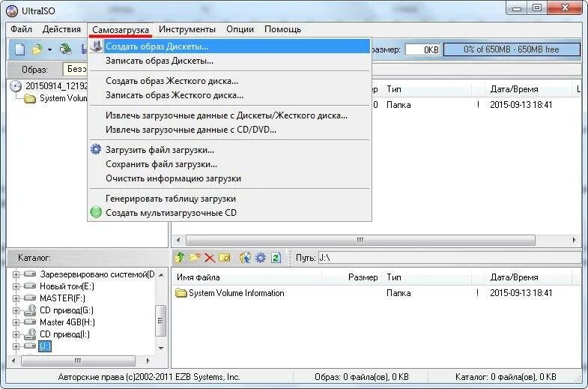The width and height of the screenshot is (588, 389).
Task: Select Master 4GB(H:) in catalog tree
Action: tap(67, 322)
